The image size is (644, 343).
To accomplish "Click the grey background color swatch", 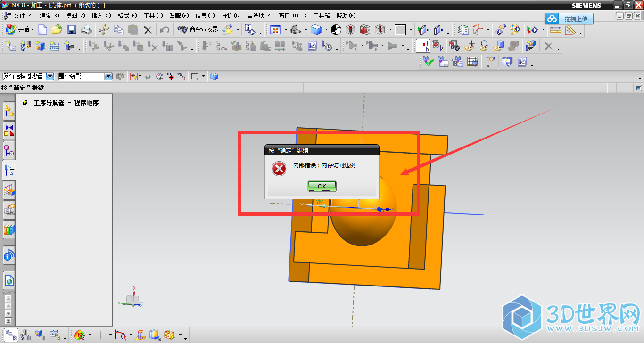I will click(400, 30).
